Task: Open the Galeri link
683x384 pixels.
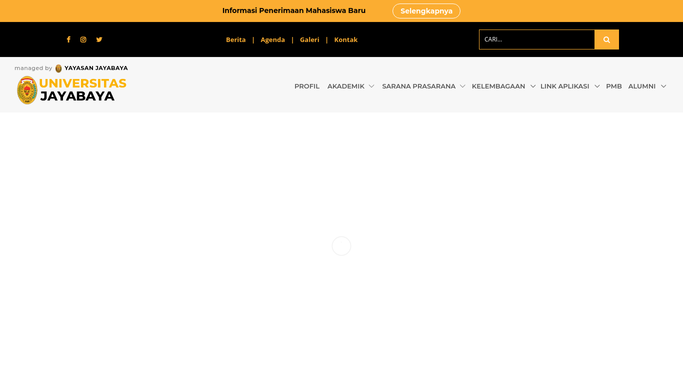Action: tap(309, 40)
